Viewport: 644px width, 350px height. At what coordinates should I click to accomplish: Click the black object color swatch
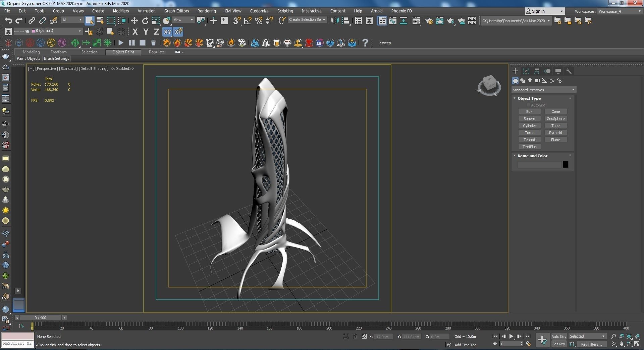point(565,165)
